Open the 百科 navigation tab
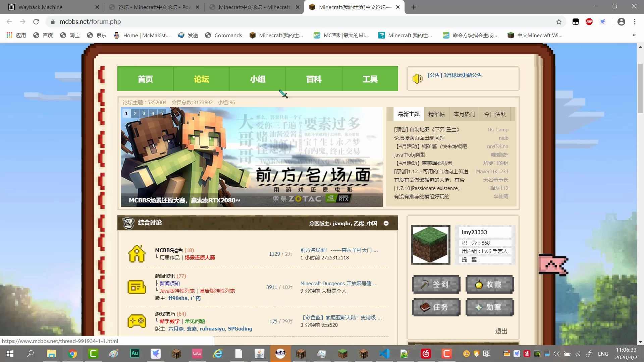Image resolution: width=644 pixels, height=362 pixels. click(313, 79)
